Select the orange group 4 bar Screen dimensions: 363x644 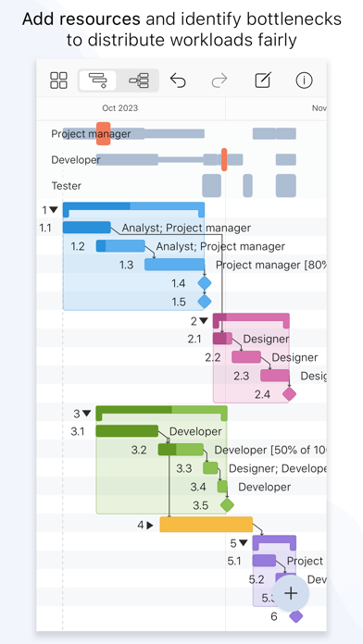pos(206,524)
